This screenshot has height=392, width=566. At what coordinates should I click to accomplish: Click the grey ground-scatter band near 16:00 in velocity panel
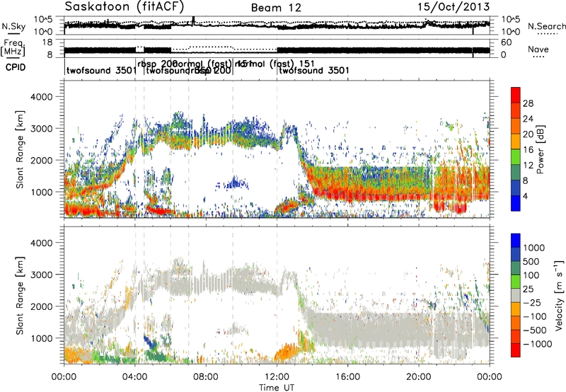tap(347, 330)
